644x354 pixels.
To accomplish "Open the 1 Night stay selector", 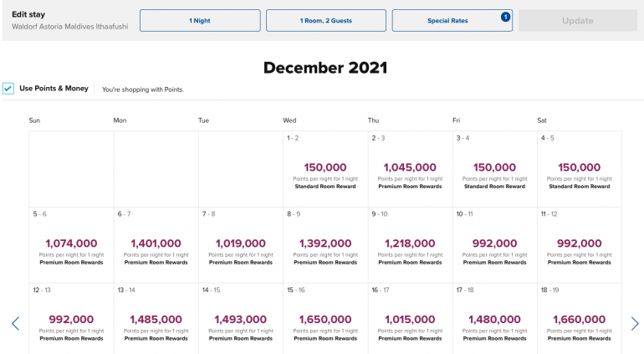I will click(x=200, y=21).
